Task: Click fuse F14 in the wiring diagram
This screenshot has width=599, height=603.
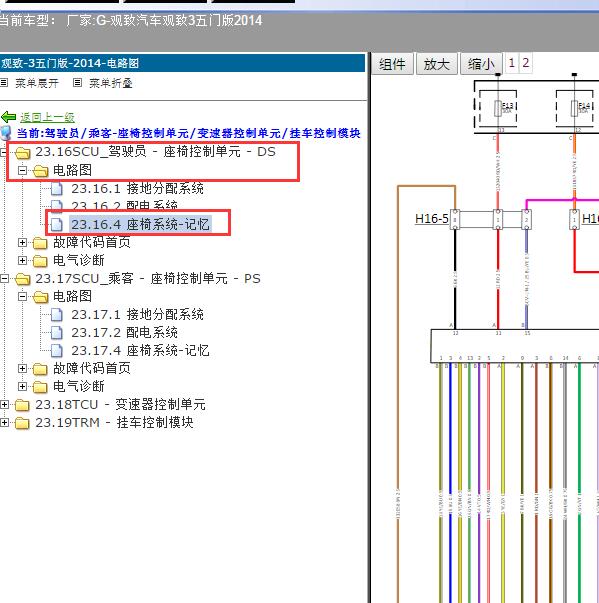Action: point(575,108)
